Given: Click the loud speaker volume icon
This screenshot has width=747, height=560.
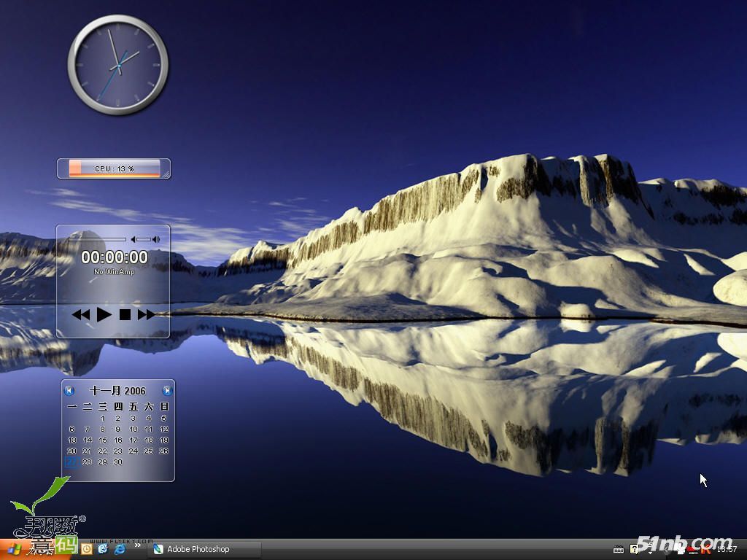Looking at the screenshot, I should [x=156, y=239].
